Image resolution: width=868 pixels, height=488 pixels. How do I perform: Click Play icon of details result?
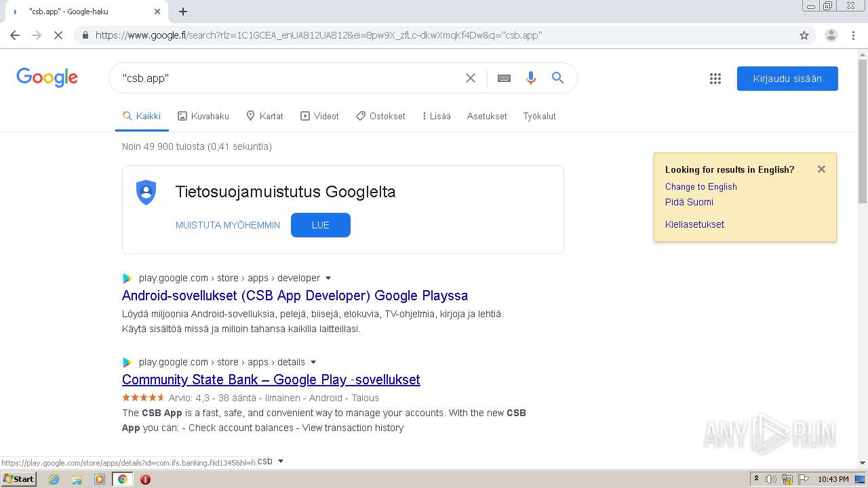(127, 362)
